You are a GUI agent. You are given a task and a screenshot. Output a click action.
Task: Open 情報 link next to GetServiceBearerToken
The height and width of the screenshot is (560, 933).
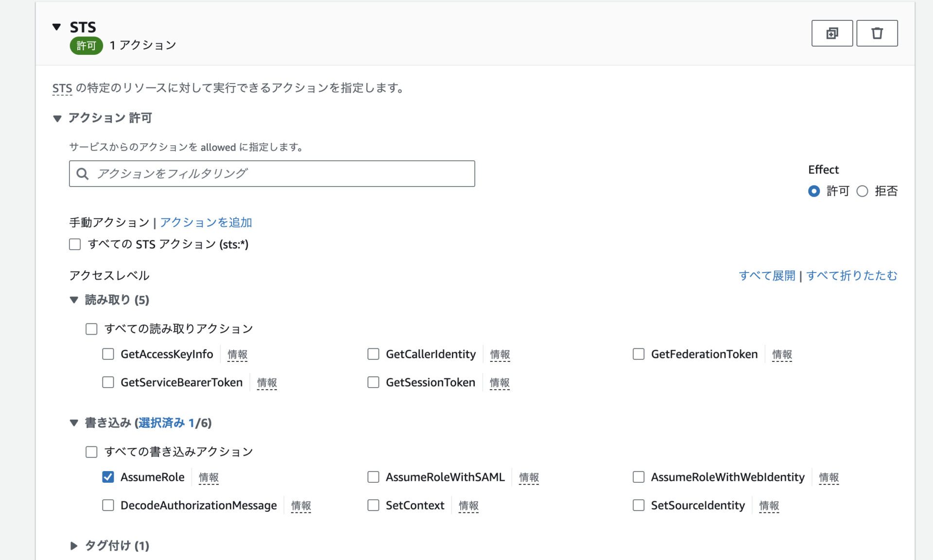pos(267,383)
